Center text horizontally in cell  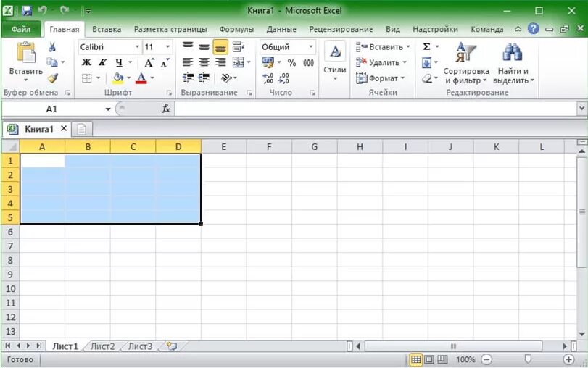(x=204, y=62)
